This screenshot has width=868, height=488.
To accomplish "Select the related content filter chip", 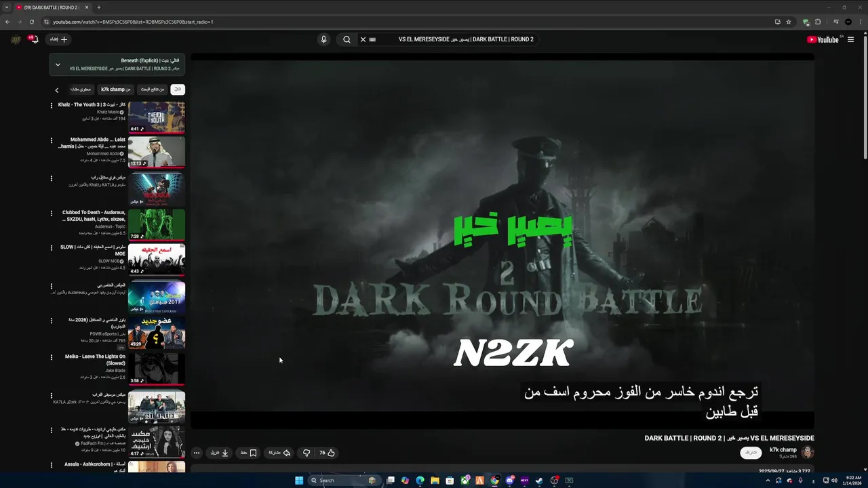I will tap(81, 89).
